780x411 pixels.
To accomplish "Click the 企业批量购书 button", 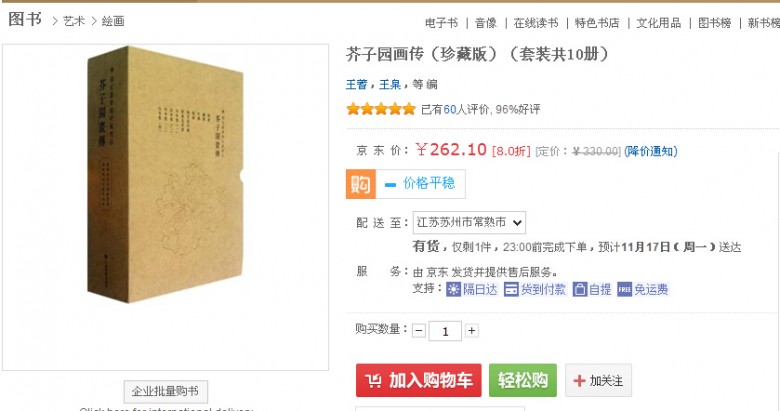I will coord(166,392).
